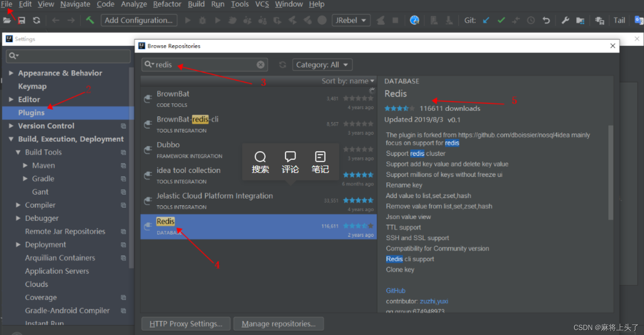644x335 pixels.
Task: Click the magnifier icon in plugin search
Action: click(149, 65)
